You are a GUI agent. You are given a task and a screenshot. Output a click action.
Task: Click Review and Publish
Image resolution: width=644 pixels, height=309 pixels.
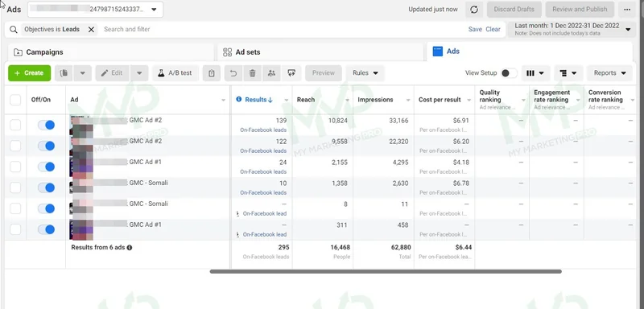tap(580, 10)
